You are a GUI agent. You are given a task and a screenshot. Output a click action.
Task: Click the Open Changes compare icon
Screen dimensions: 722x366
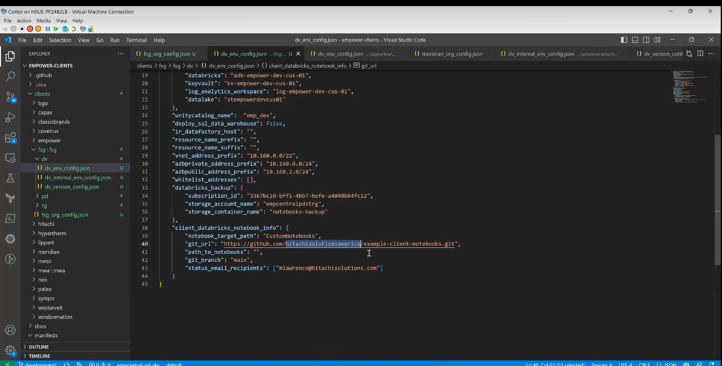tap(689, 54)
